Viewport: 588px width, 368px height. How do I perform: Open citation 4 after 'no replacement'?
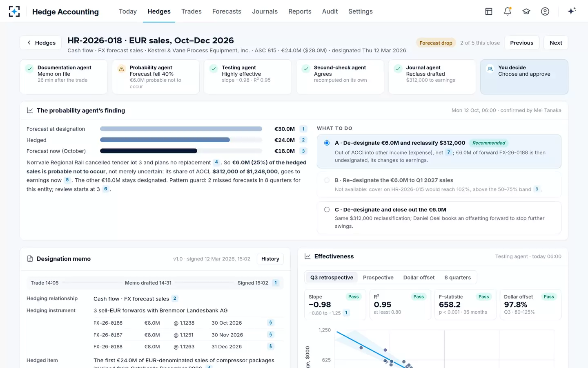point(216,162)
